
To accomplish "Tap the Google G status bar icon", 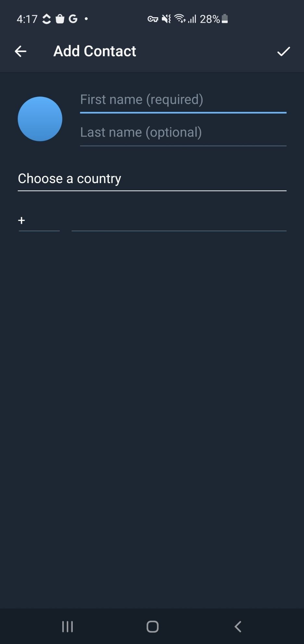I will click(x=72, y=19).
